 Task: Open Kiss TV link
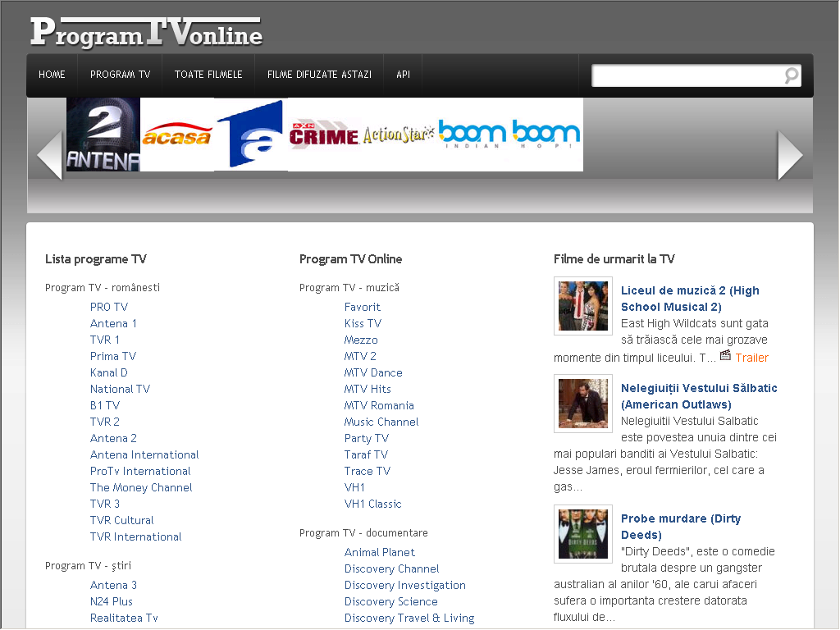363,323
